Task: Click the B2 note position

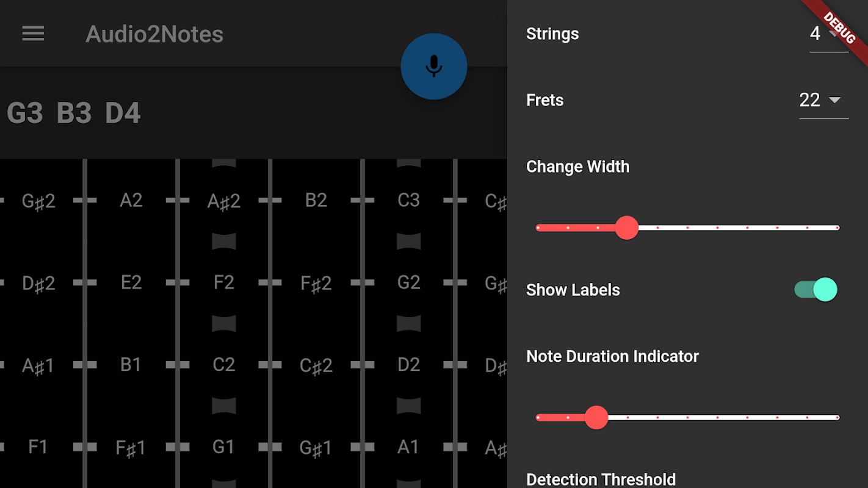Action: [x=316, y=200]
